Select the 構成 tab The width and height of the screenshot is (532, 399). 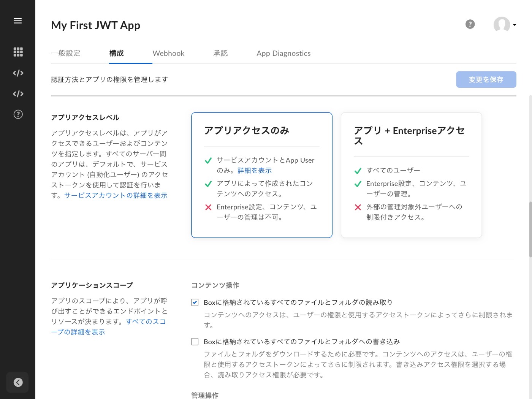click(x=117, y=53)
